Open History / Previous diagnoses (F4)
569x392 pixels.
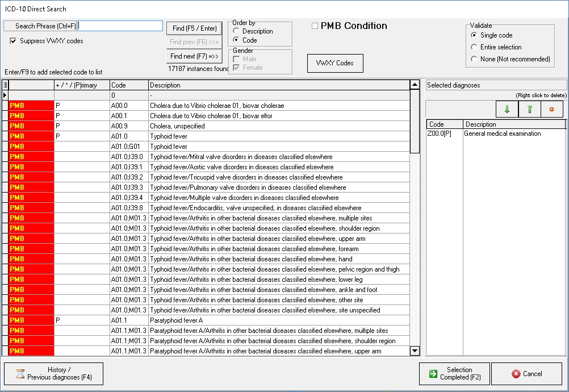(53, 374)
